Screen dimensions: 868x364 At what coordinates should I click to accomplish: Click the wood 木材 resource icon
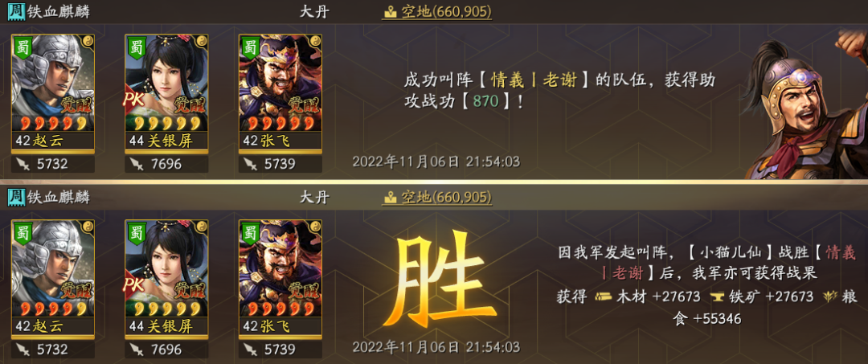click(x=603, y=297)
